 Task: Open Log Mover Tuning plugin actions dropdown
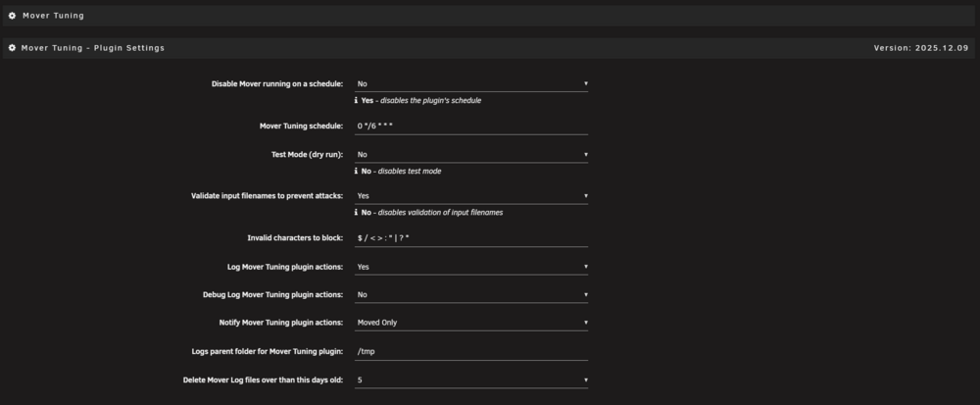tap(471, 267)
